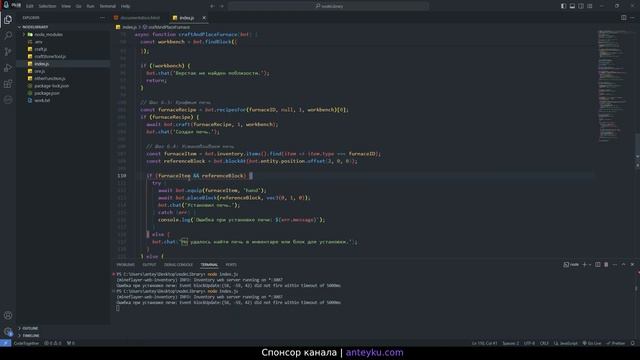Image resolution: width=640 pixels, height=360 pixels.
Task: Select index.js in the Explorer tree
Action: [42, 64]
